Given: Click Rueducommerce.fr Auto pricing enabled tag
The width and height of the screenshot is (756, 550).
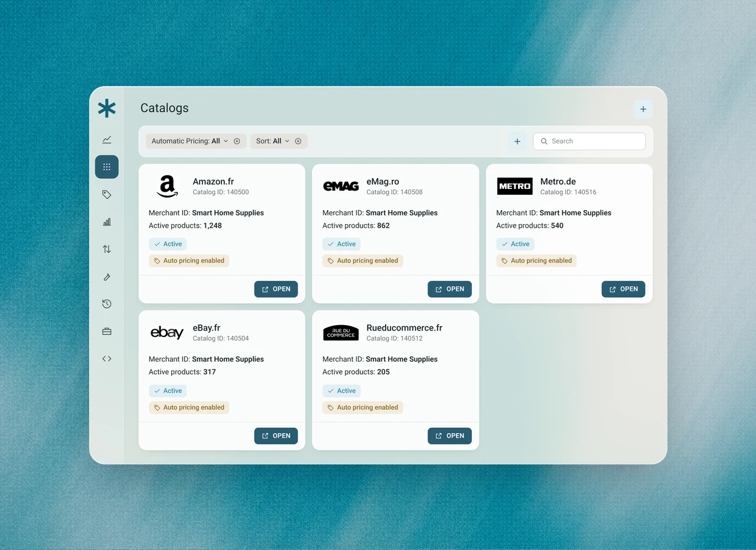Looking at the screenshot, I should click(x=363, y=407).
